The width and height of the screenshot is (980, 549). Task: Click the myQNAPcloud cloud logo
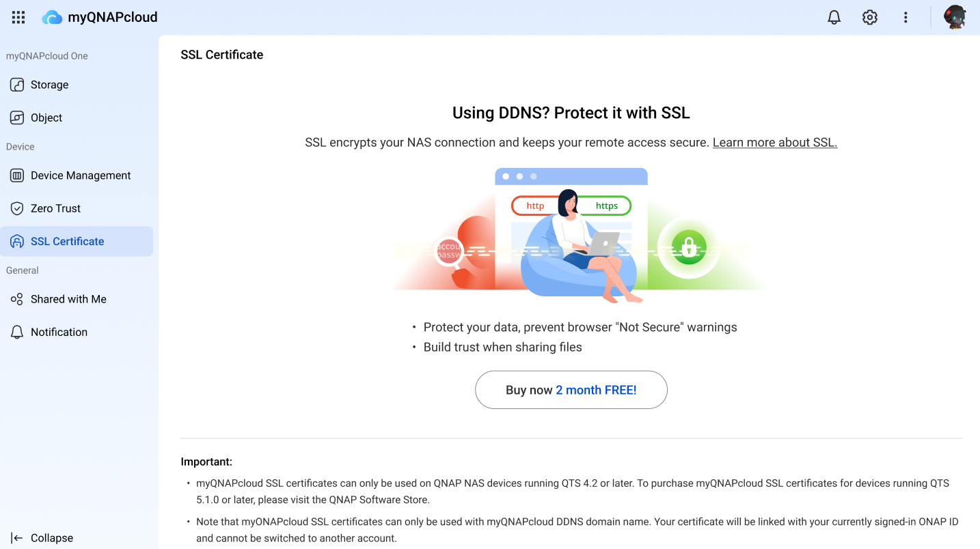pos(52,18)
